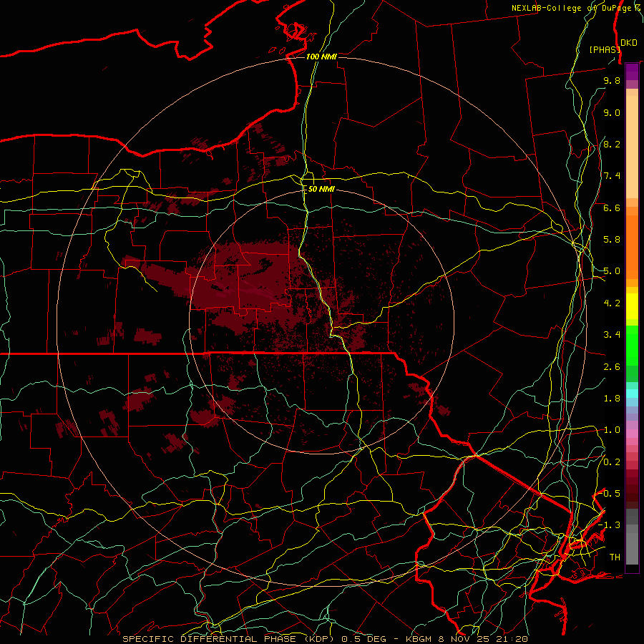
Task: Select the cyan segment near 1.8
Action: pos(632,394)
